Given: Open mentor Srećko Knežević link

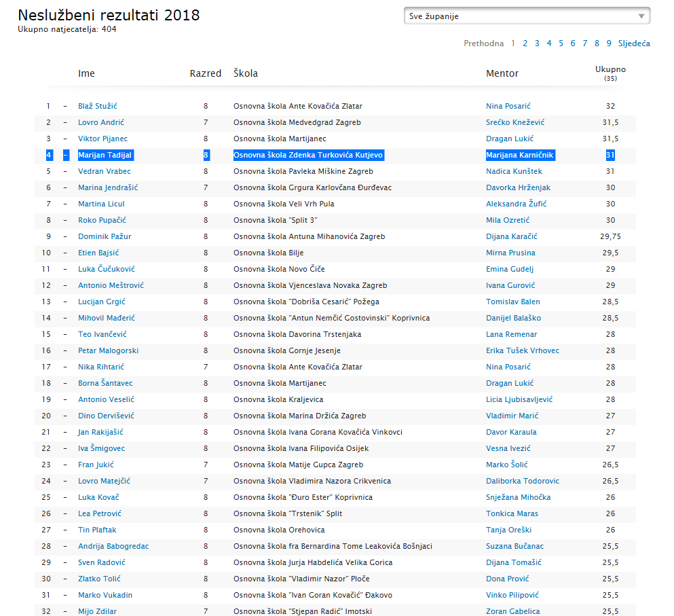Looking at the screenshot, I should [x=515, y=122].
